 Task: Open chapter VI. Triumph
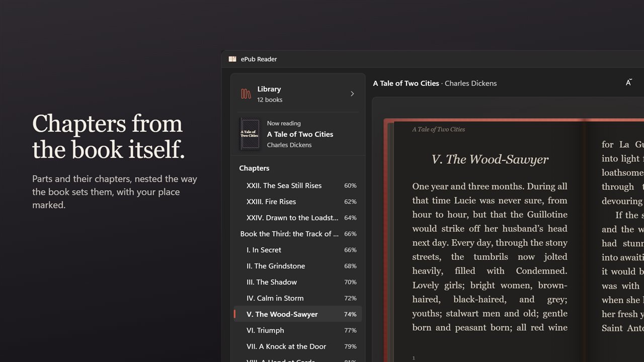coord(298,330)
